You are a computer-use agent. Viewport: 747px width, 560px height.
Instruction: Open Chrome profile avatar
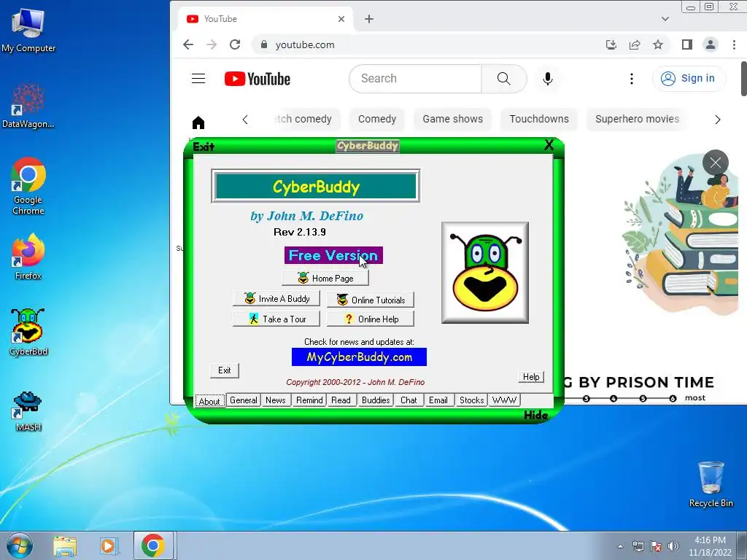[x=711, y=44]
